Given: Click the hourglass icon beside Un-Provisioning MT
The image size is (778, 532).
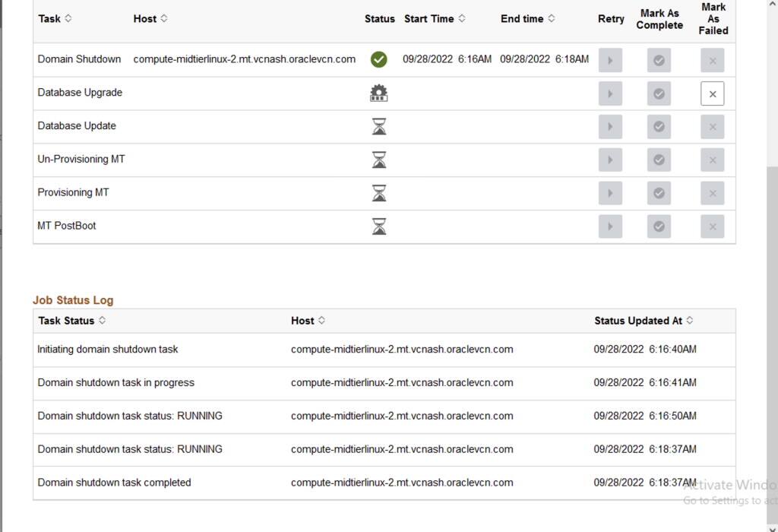Looking at the screenshot, I should click(x=378, y=160).
